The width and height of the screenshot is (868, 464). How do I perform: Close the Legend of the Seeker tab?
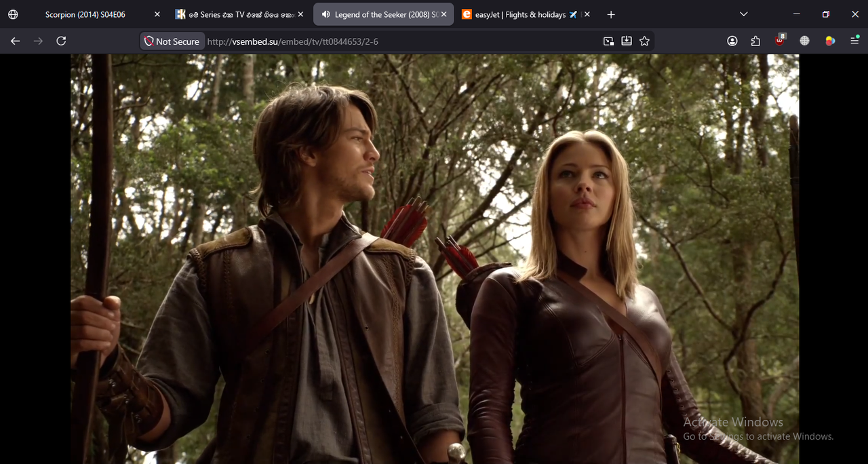coord(444,14)
